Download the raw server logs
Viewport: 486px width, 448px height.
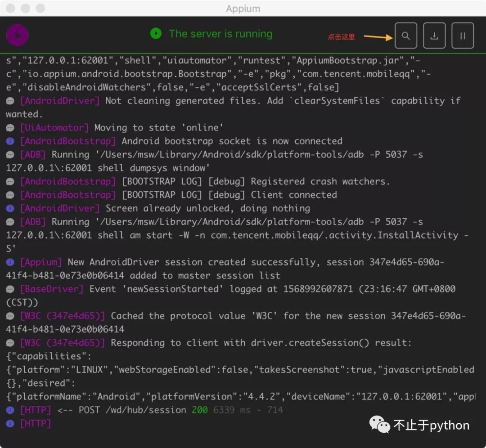[x=434, y=36]
